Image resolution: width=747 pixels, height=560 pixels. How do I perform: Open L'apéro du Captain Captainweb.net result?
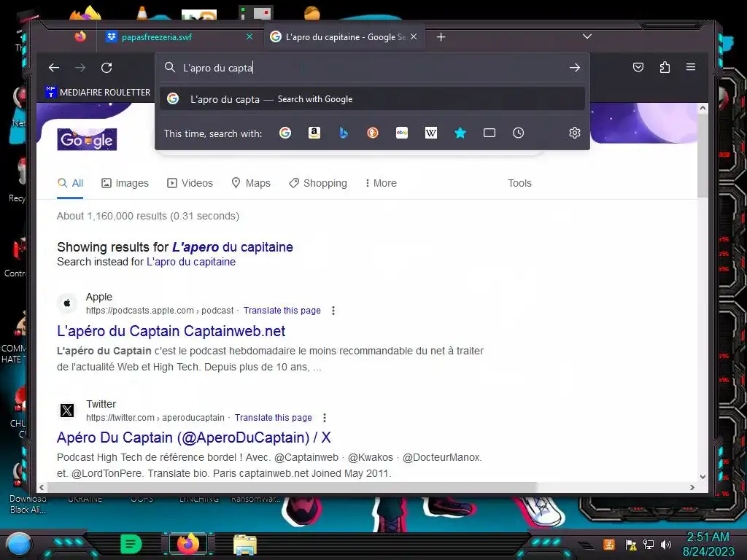click(x=171, y=331)
